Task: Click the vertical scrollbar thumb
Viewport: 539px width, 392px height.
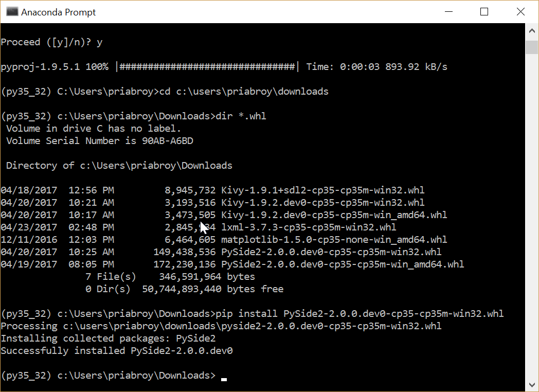Action: coord(532,47)
